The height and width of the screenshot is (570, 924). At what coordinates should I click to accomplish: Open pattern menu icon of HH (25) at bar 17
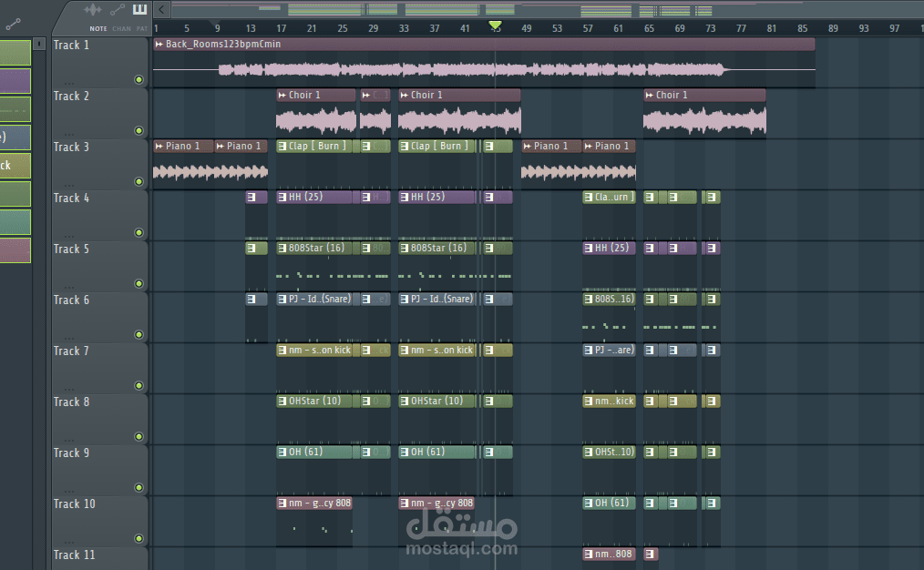pyautogui.click(x=282, y=198)
